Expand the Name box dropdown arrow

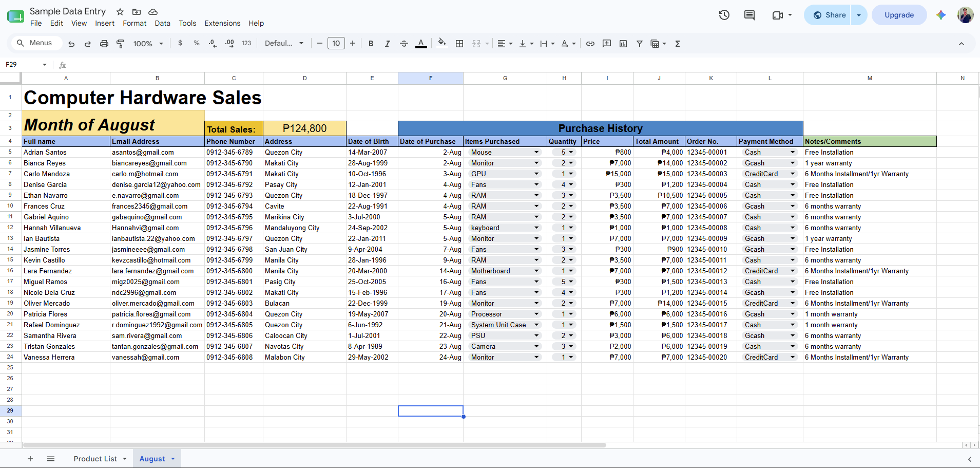(x=45, y=65)
